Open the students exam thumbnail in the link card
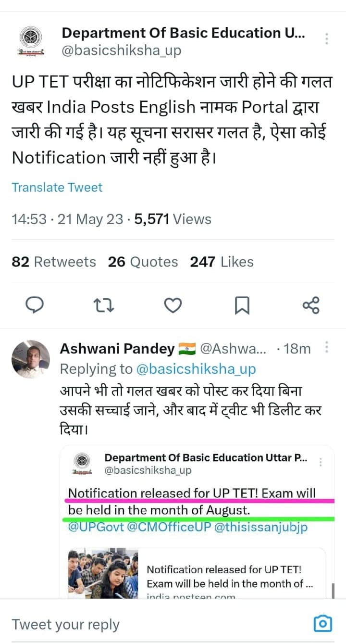This screenshot has height=644, width=346. 103,573
